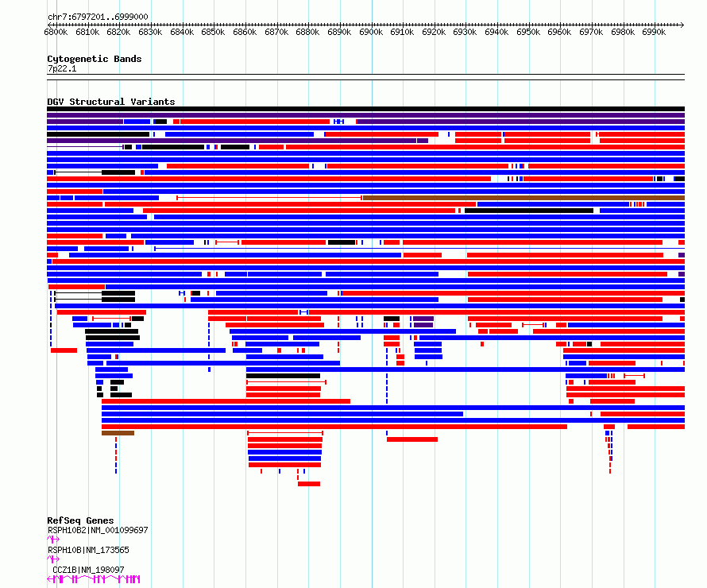Viewport: 707px width, 588px height.
Task: Click the 6930k ruler label
Action: (x=465, y=32)
